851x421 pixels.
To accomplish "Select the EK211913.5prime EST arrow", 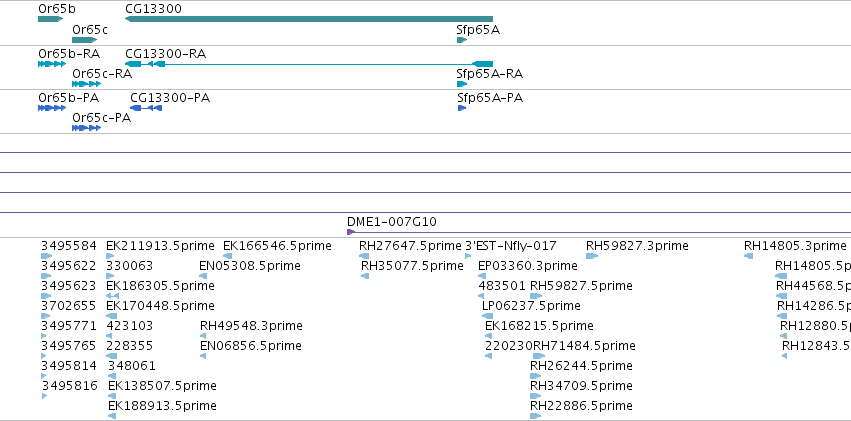I will click(x=111, y=256).
